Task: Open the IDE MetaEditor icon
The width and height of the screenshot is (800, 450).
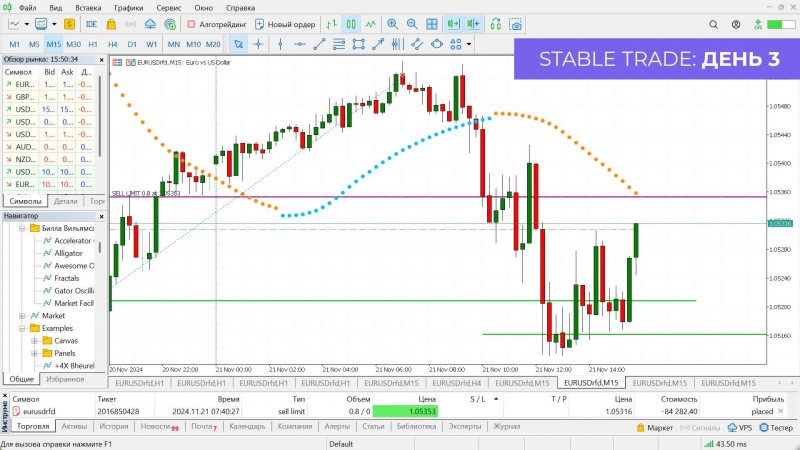Action: coord(91,24)
